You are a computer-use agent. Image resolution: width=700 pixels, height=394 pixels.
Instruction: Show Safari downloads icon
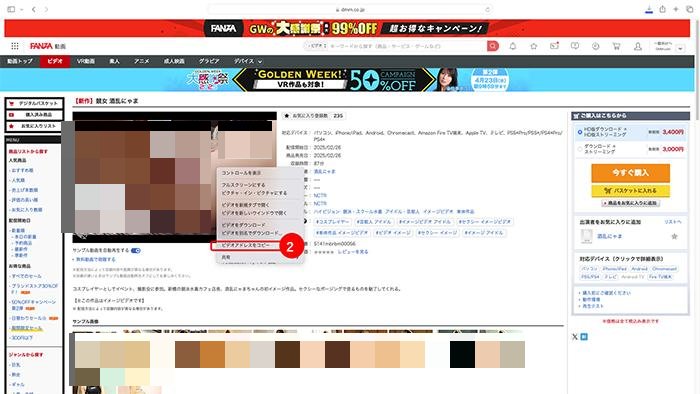(x=649, y=9)
